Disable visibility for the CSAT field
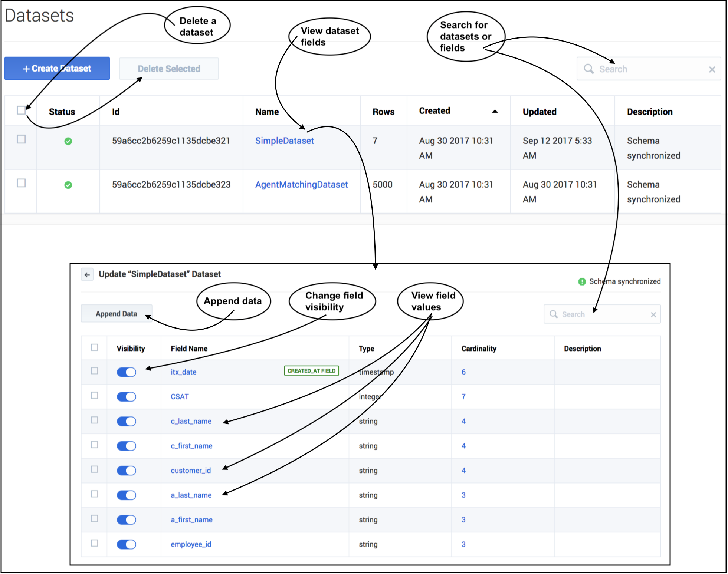The height and width of the screenshot is (574, 728). point(126,396)
